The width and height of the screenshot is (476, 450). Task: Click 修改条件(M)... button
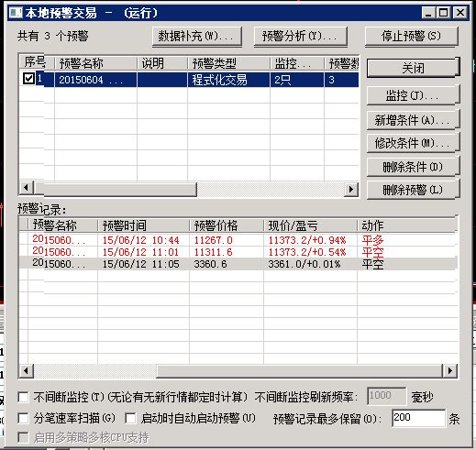(x=413, y=143)
